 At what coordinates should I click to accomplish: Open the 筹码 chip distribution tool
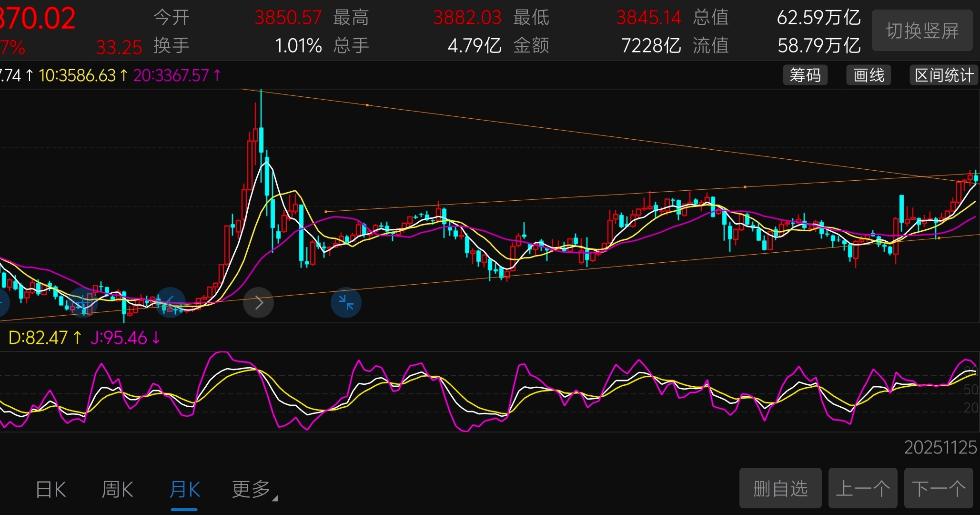[805, 75]
